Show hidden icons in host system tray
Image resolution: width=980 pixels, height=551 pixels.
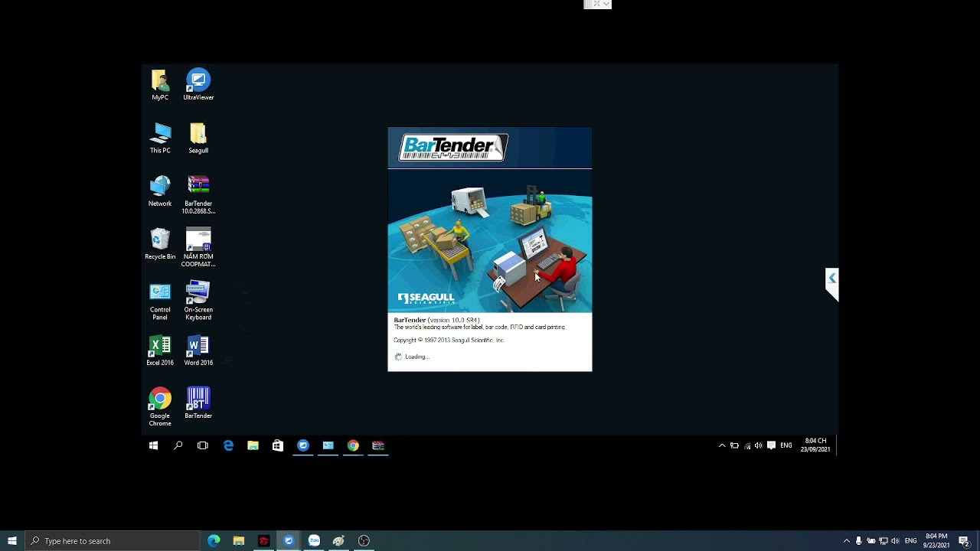846,541
